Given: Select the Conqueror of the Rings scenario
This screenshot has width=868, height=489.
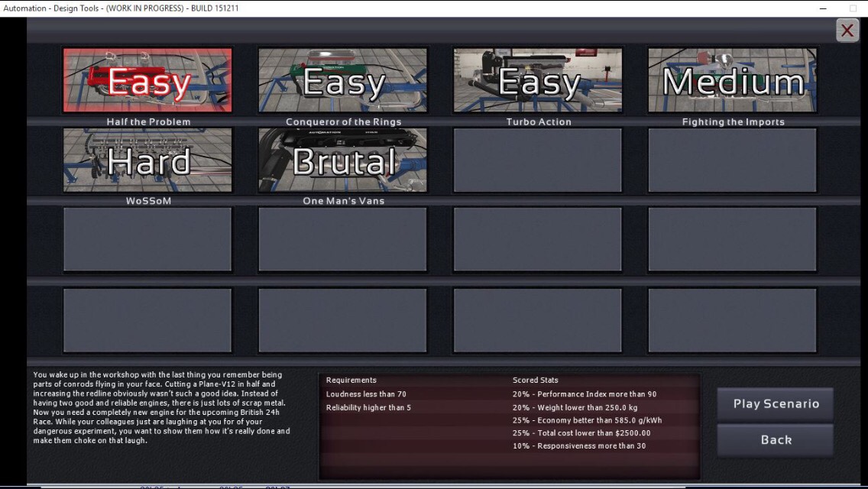Looking at the screenshot, I should (342, 80).
